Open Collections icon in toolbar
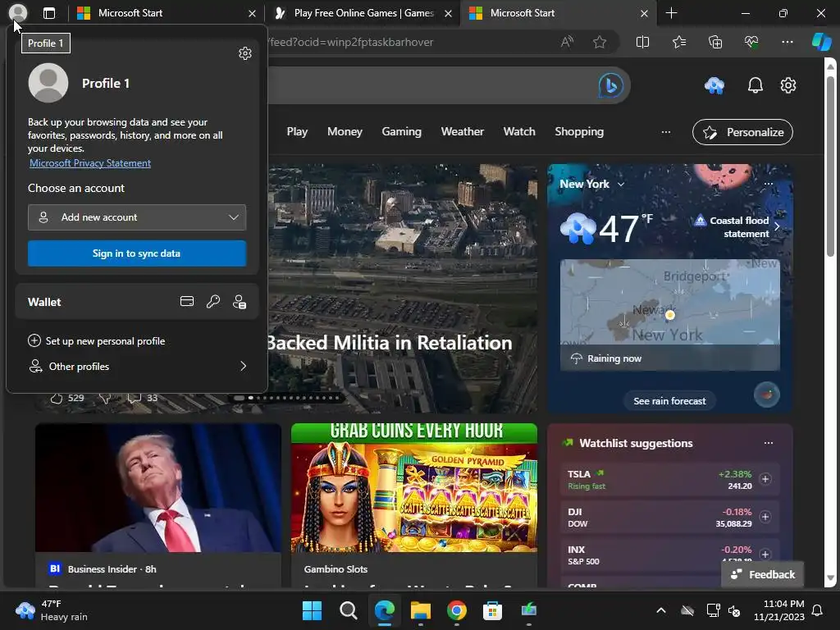This screenshot has width=840, height=630. [x=715, y=42]
